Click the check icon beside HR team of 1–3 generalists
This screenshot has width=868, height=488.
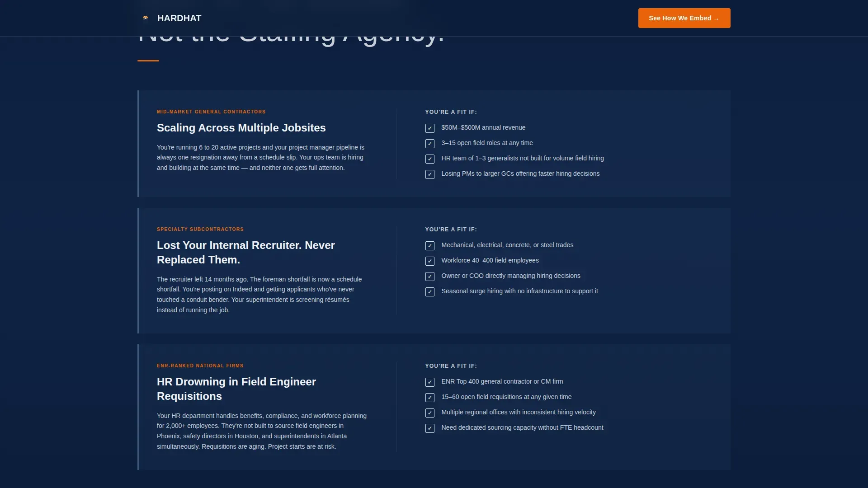click(430, 159)
